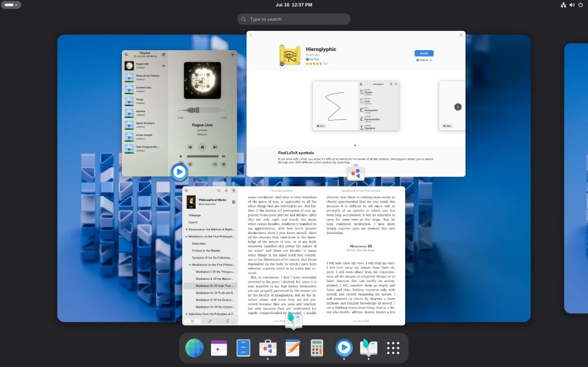Pause the Fugue Live playback
This screenshot has height=367, width=588.
coord(203,147)
